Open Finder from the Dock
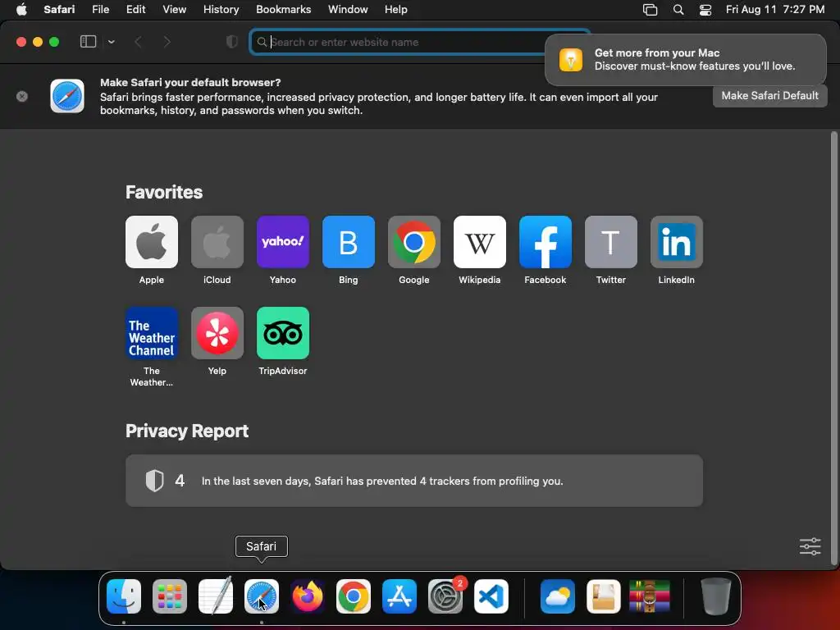 pyautogui.click(x=124, y=596)
